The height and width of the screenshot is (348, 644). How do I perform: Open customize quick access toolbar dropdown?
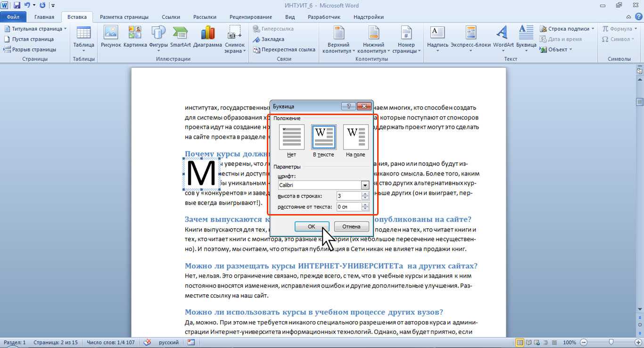pyautogui.click(x=53, y=6)
